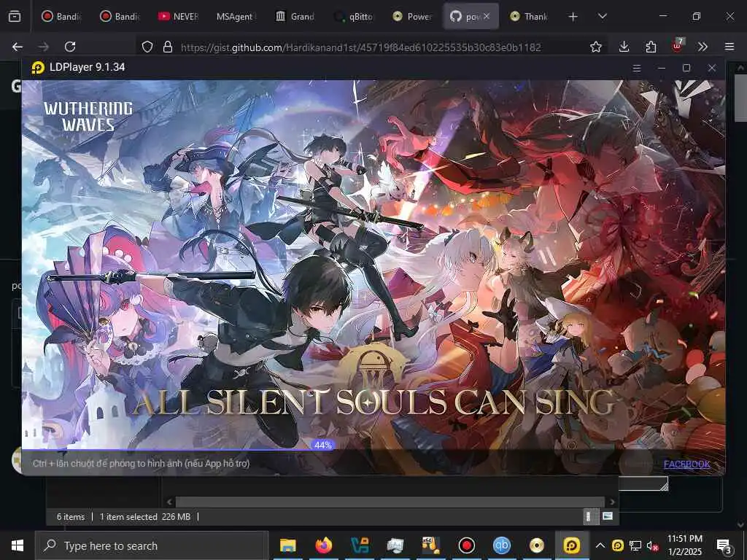Reload the current page

[x=70, y=47]
